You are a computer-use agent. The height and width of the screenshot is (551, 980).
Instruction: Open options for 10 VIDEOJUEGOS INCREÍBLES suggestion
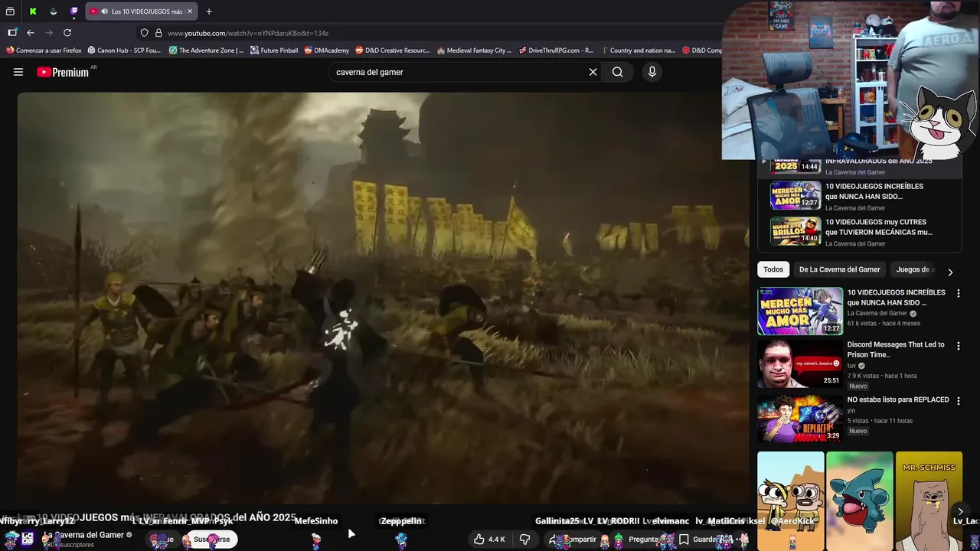click(x=958, y=294)
